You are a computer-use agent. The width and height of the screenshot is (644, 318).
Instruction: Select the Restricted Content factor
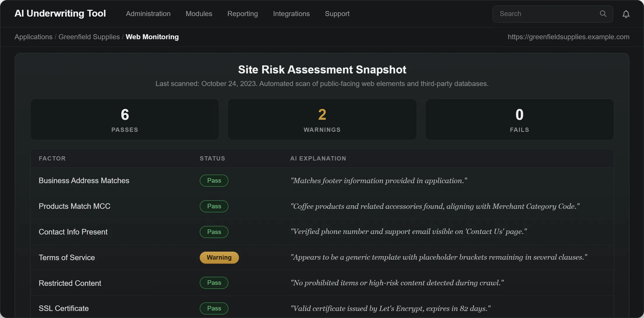coord(70,283)
